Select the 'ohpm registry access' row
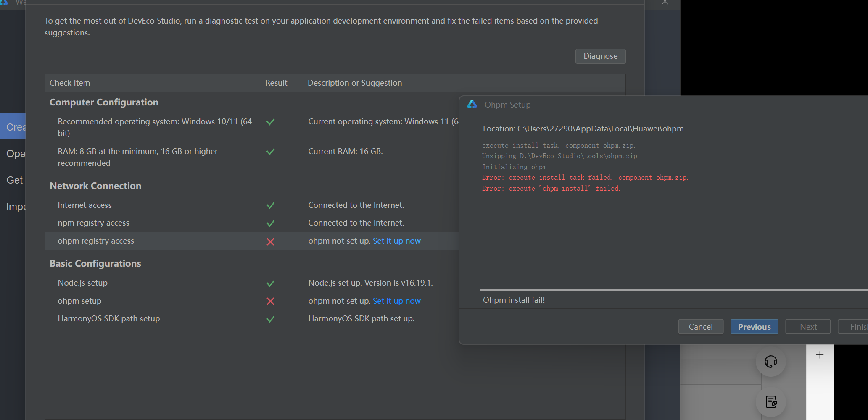 (x=252, y=241)
